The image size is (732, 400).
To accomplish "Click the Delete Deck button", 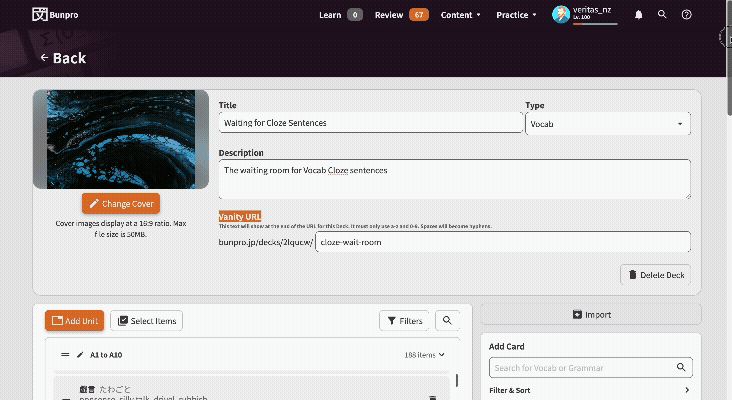I will point(655,275).
